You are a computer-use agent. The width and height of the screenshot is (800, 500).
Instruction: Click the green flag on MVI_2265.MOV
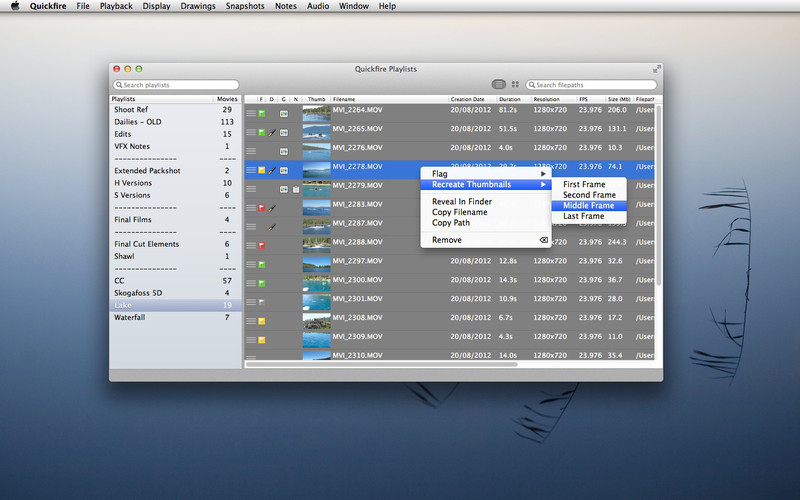coord(262,132)
